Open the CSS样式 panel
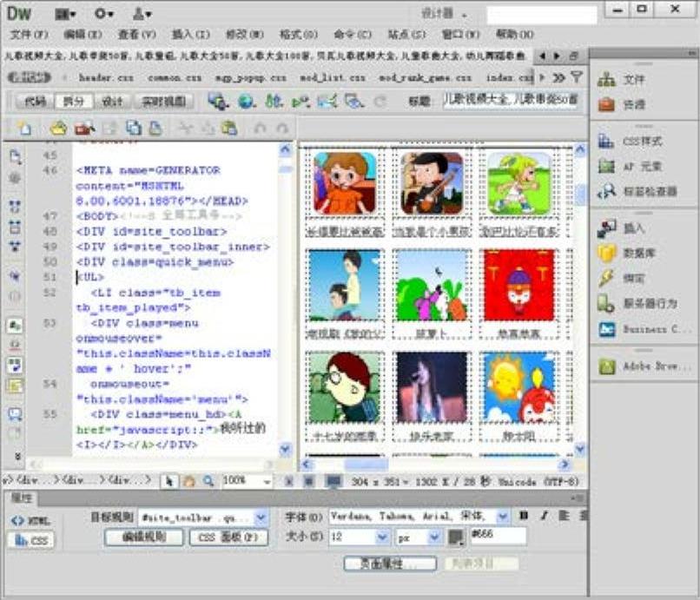This screenshot has width=700, height=600. point(630,142)
